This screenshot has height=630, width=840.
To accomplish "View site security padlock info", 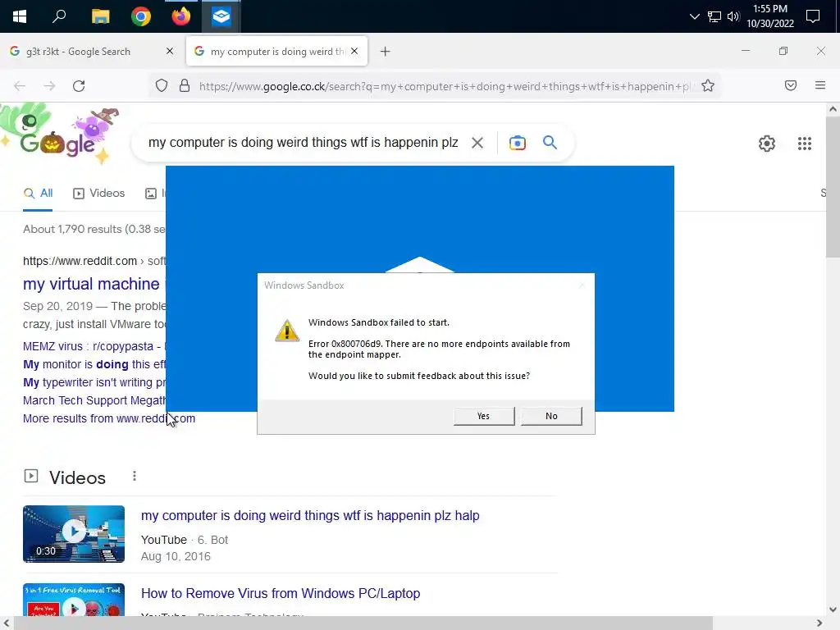I will point(185,85).
